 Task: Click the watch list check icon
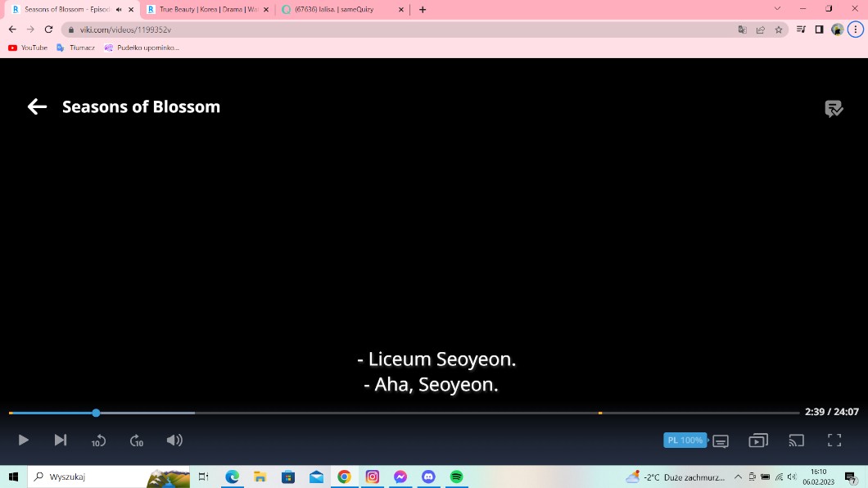click(834, 109)
